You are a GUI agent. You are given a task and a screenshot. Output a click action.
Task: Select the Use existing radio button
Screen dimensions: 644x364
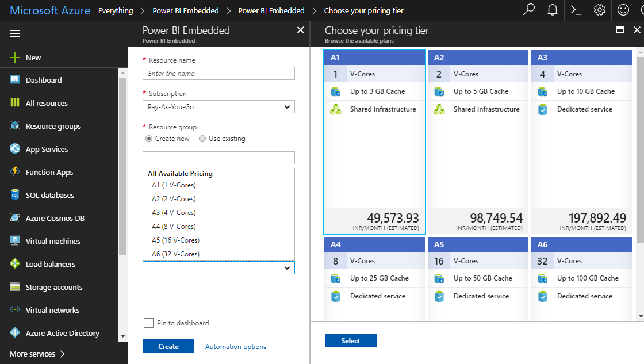point(202,139)
